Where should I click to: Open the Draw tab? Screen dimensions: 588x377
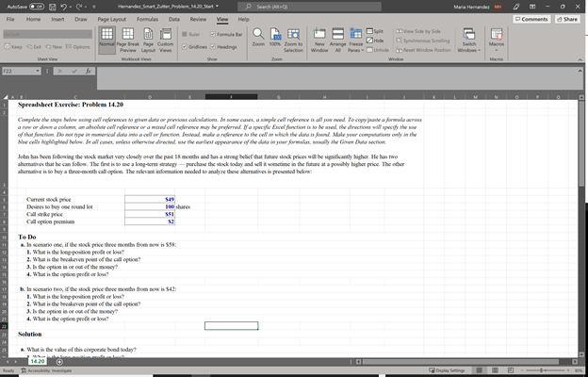click(x=81, y=19)
